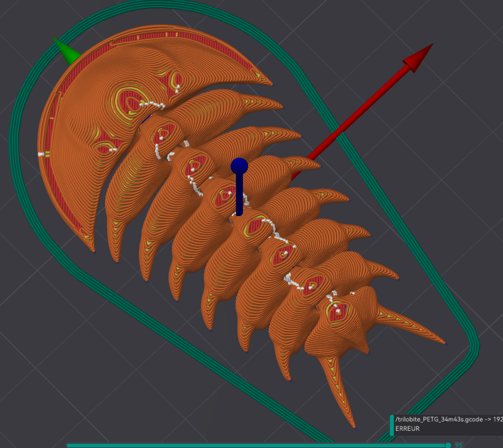Viewport: 503px width, 448px height.
Task: Select the blue Z-axis sphere handle
Action: 239,166
